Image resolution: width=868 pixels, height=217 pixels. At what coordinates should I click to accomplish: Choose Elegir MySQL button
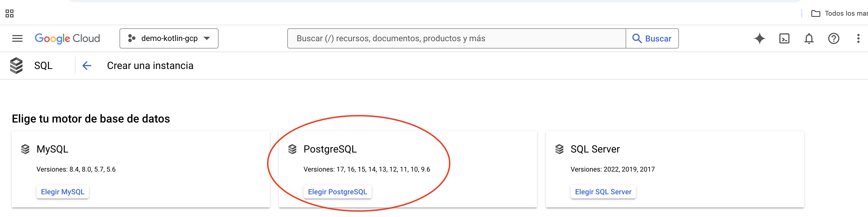pyautogui.click(x=63, y=192)
